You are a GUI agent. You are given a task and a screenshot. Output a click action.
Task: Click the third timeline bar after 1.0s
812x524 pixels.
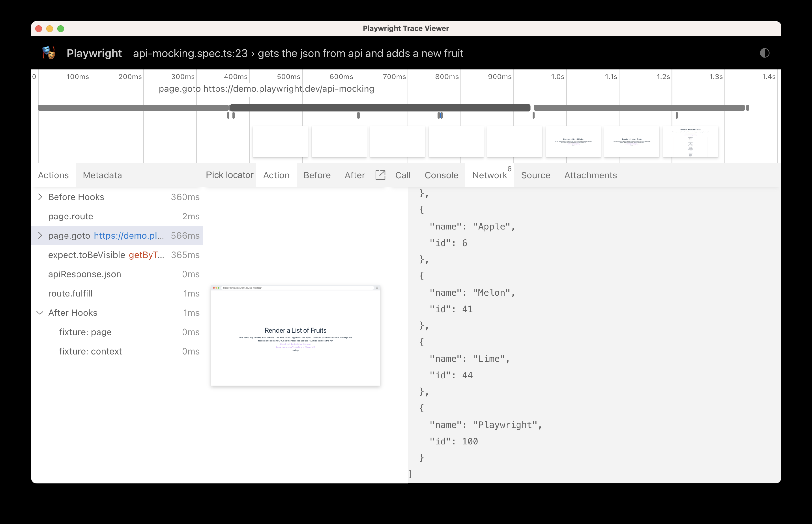click(x=640, y=108)
